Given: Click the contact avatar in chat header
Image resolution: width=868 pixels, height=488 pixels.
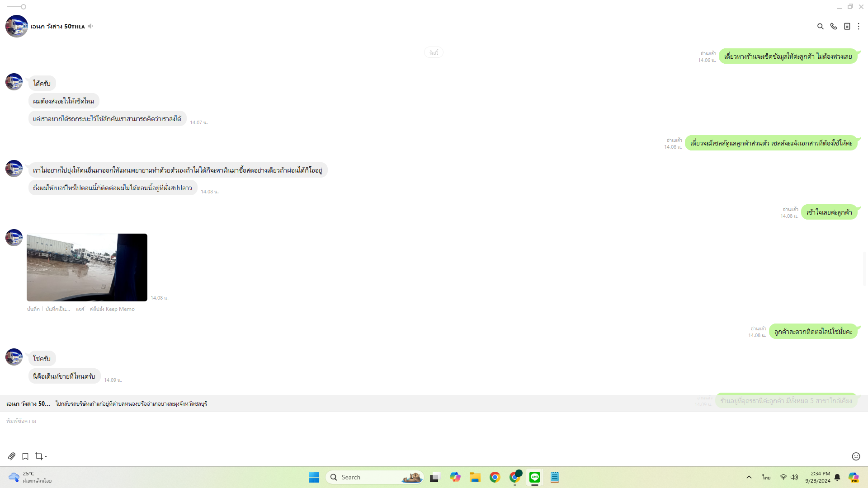Looking at the screenshot, I should 17,26.
